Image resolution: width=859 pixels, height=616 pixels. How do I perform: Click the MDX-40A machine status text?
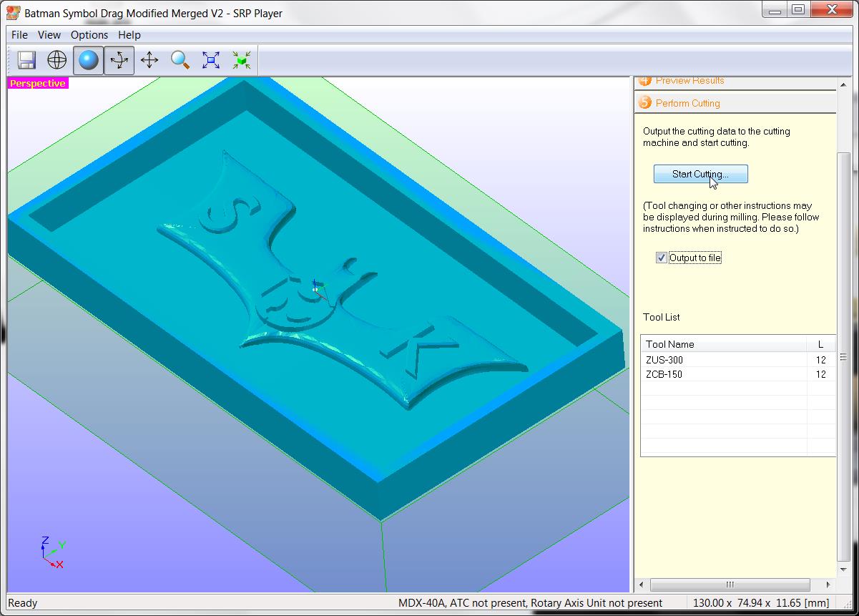pyautogui.click(x=530, y=603)
